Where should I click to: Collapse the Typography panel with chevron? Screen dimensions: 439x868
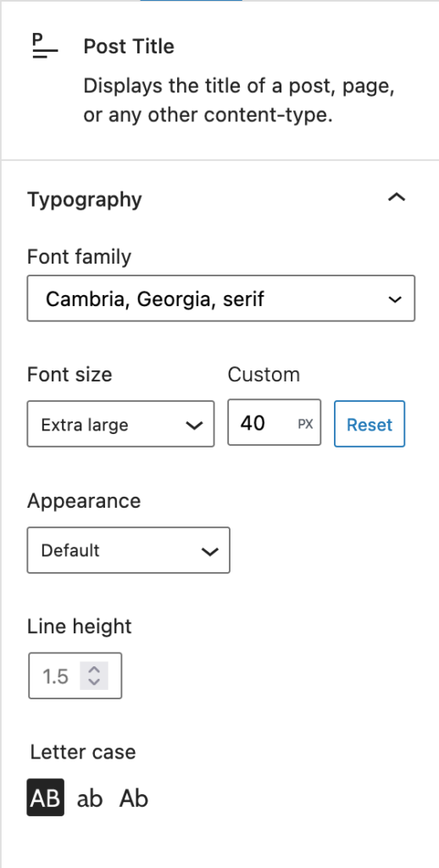(x=397, y=198)
